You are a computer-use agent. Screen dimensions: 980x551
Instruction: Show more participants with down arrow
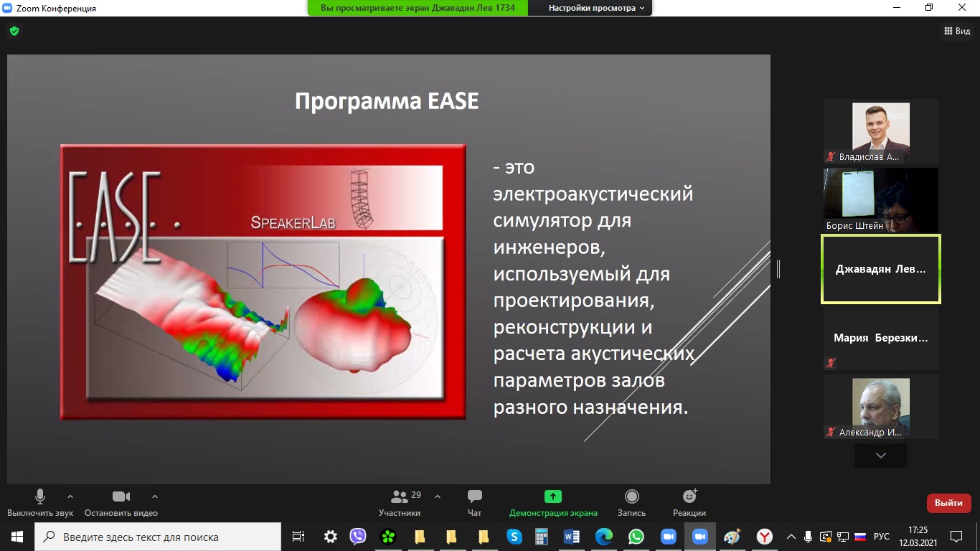pyautogui.click(x=881, y=456)
